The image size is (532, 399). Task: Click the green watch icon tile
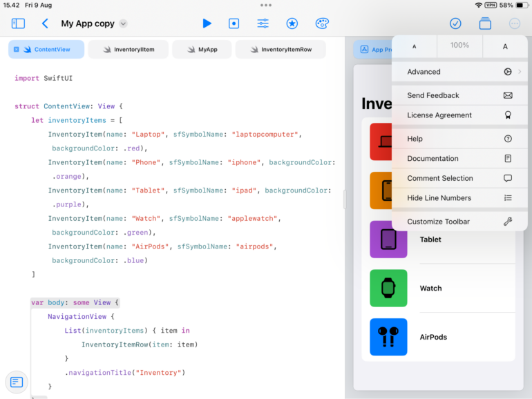388,288
